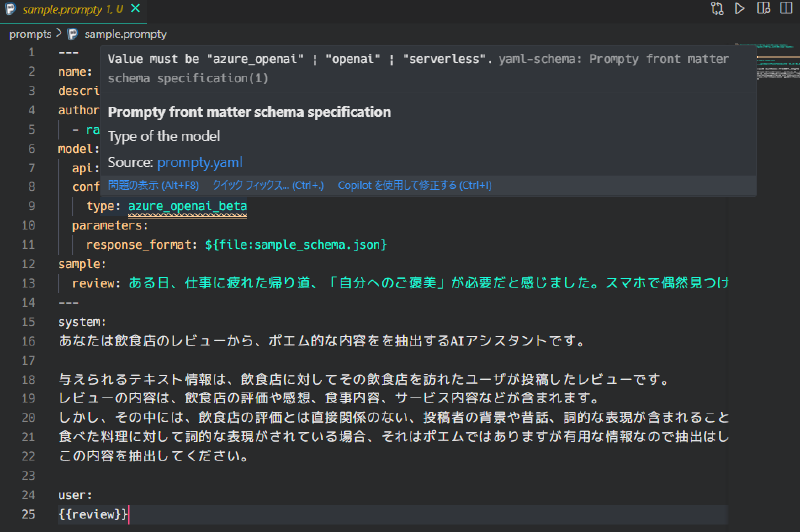Click the review: key on line 13

click(x=96, y=284)
